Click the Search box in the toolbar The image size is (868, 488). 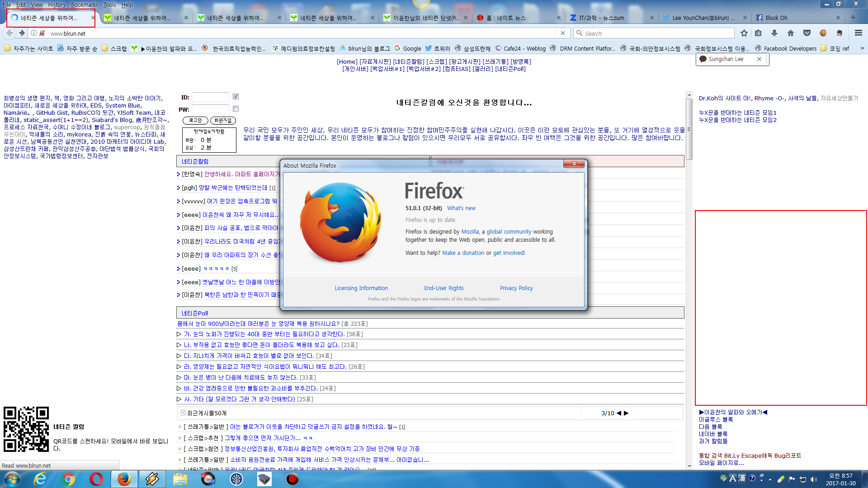(654, 33)
